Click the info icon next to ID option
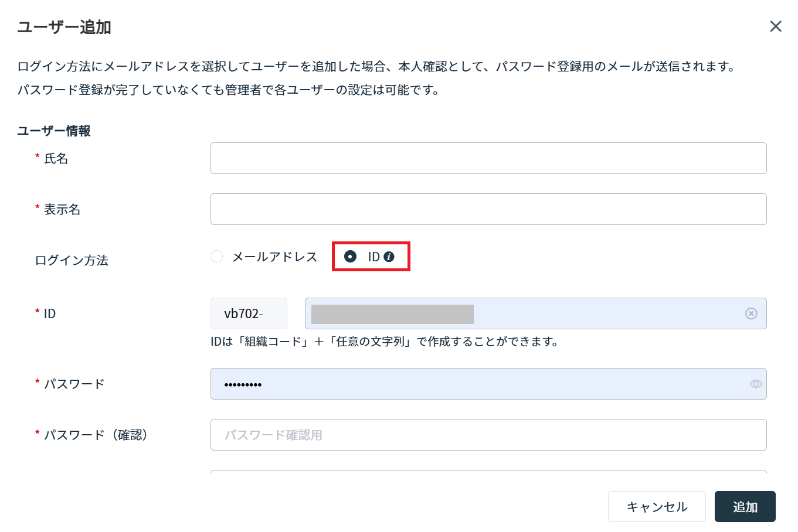This screenshot has height=532, width=798. [388, 256]
